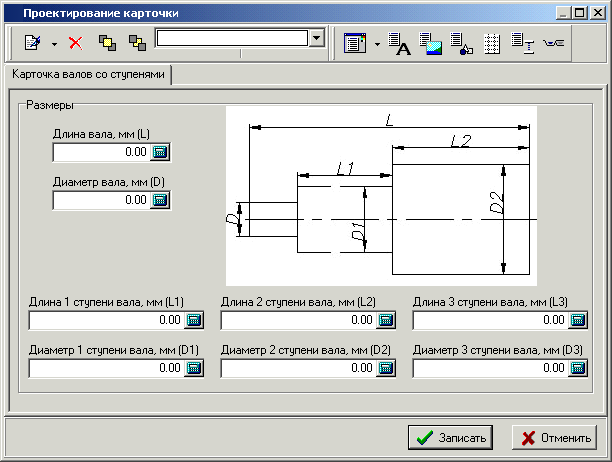
Task: Click the add shapes icon
Action: pos(461,43)
